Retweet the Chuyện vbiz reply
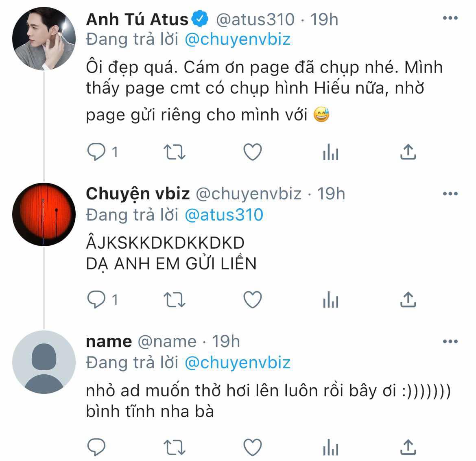Image resolution: width=476 pixels, height=461 pixels. (174, 300)
